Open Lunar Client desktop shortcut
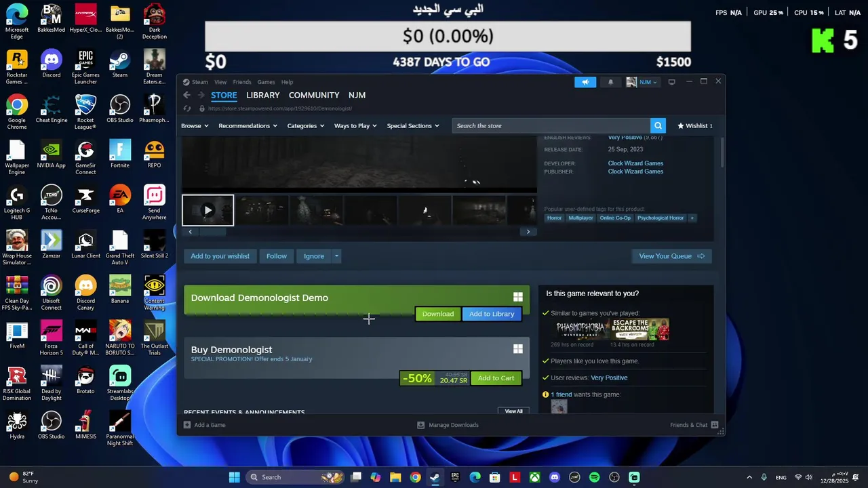Image resolution: width=868 pixels, height=488 pixels. pyautogui.click(x=85, y=245)
